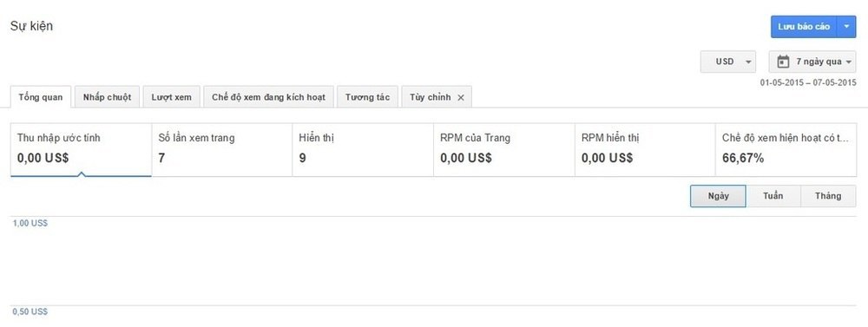Screen dimensions: 868x327
Task: Open the USD currency dropdown
Action: 728,62
